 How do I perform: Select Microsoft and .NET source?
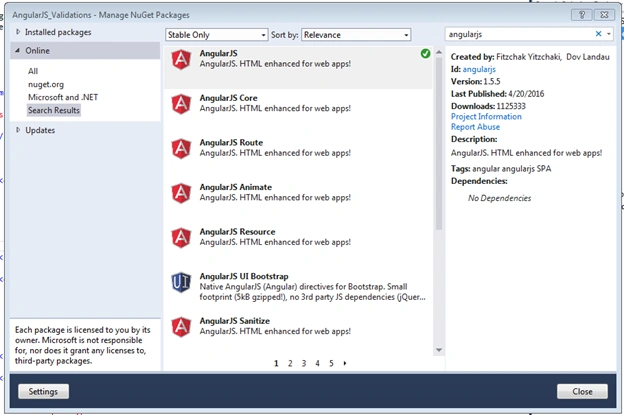tap(63, 97)
